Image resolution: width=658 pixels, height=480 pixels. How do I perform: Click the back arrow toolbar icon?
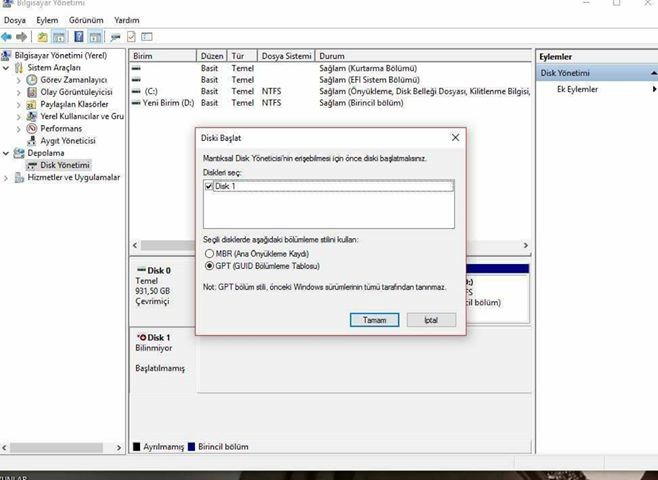8,37
